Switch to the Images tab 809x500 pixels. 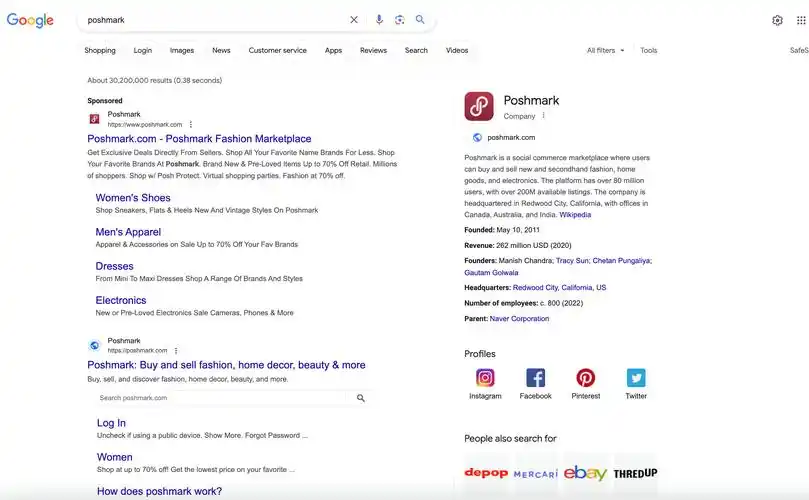point(182,50)
